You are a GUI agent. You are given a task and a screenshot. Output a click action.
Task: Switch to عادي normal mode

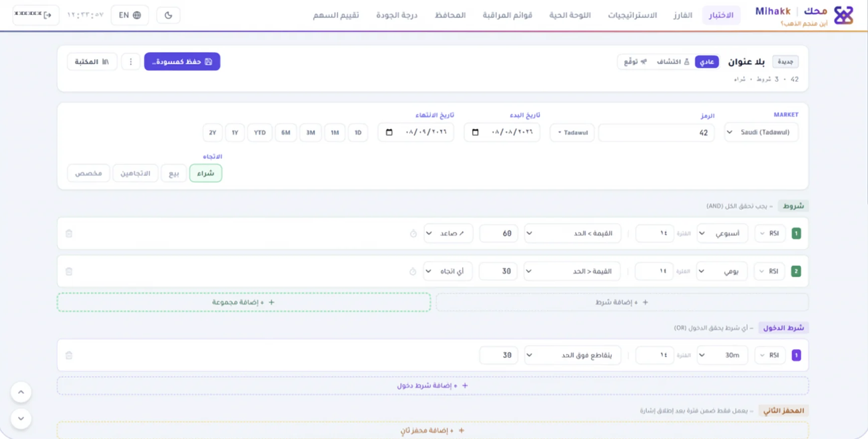[x=707, y=62]
